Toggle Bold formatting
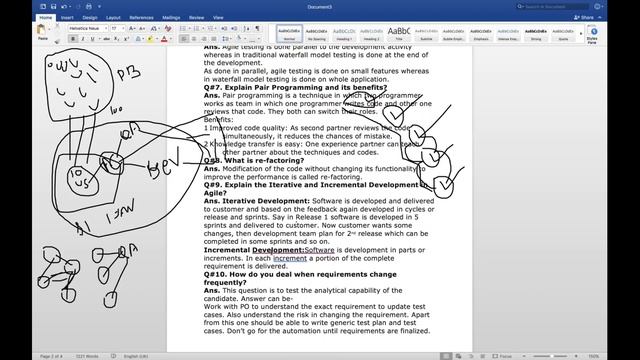 (x=73, y=39)
